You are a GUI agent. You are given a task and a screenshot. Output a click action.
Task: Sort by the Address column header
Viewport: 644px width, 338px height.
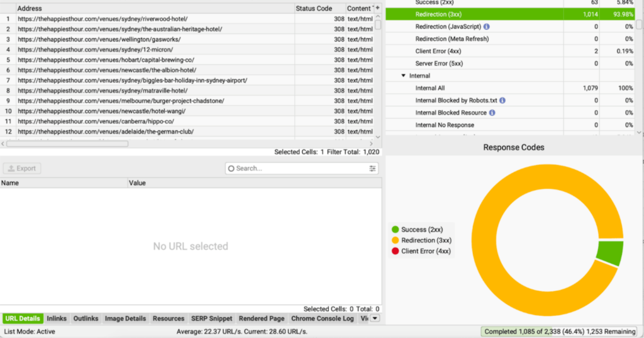(155, 8)
